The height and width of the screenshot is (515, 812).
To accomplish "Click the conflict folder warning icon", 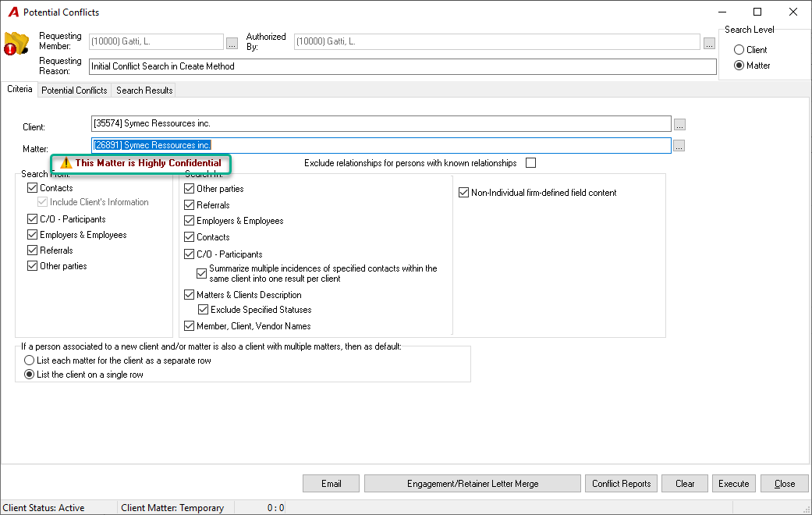I will click(16, 44).
